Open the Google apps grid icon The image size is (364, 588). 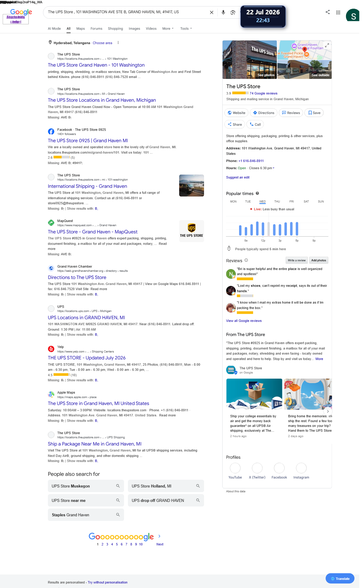[338, 12]
